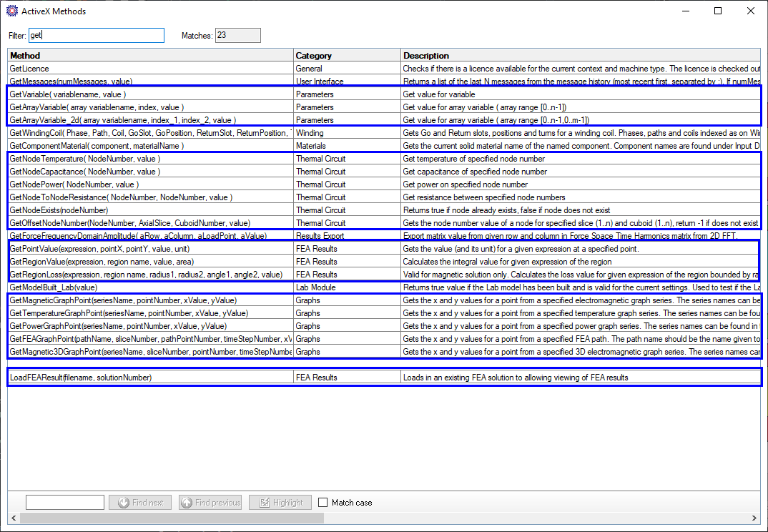Click description 'Get value for variable'
768x532 pixels.
coord(439,94)
